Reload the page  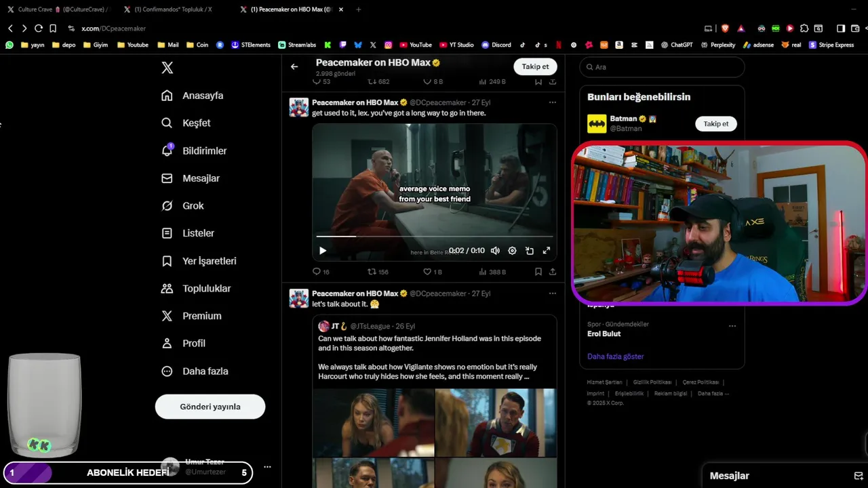[x=39, y=28]
